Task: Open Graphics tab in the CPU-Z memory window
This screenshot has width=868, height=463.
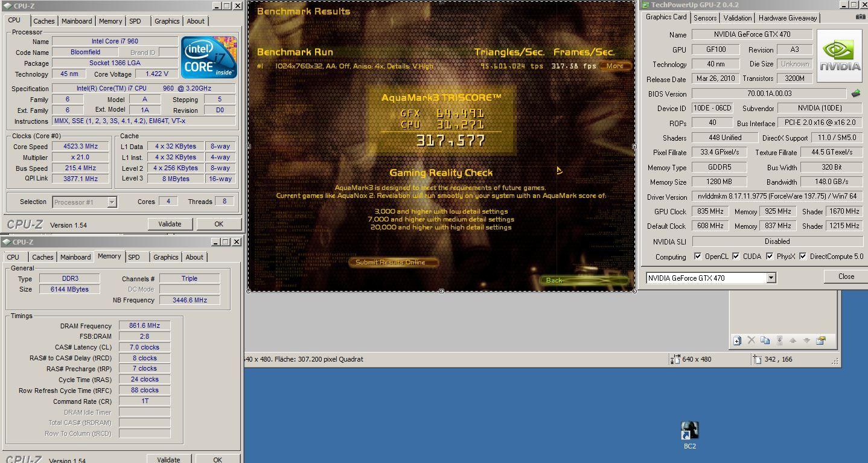Action: 165,257
